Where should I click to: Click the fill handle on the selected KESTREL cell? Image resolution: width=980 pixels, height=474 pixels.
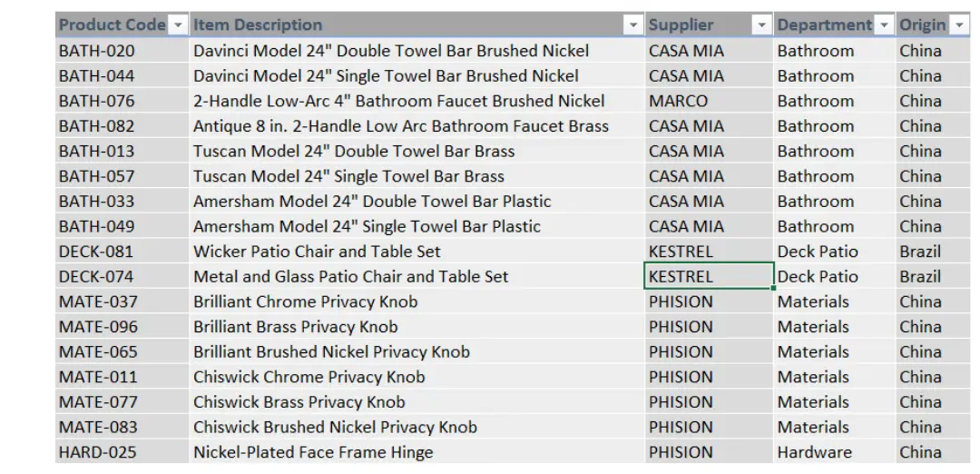click(774, 288)
